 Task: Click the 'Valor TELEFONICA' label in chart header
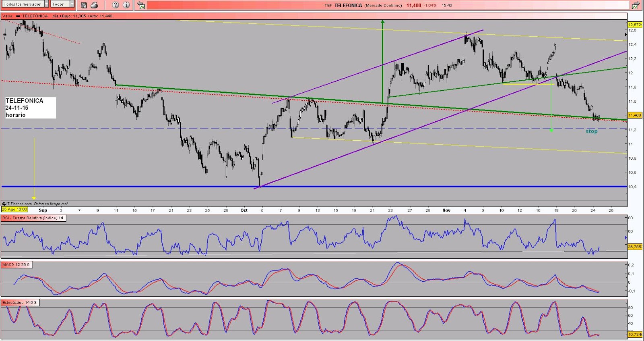[25, 16]
